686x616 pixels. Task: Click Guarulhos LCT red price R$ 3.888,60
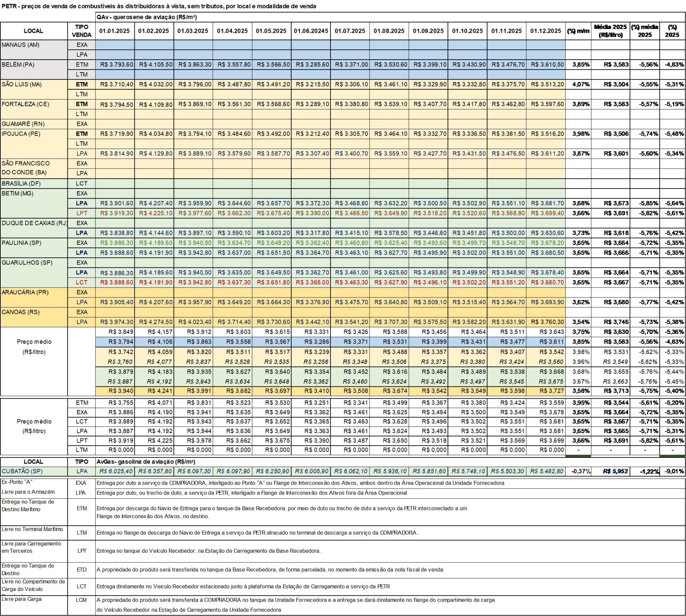(116, 282)
